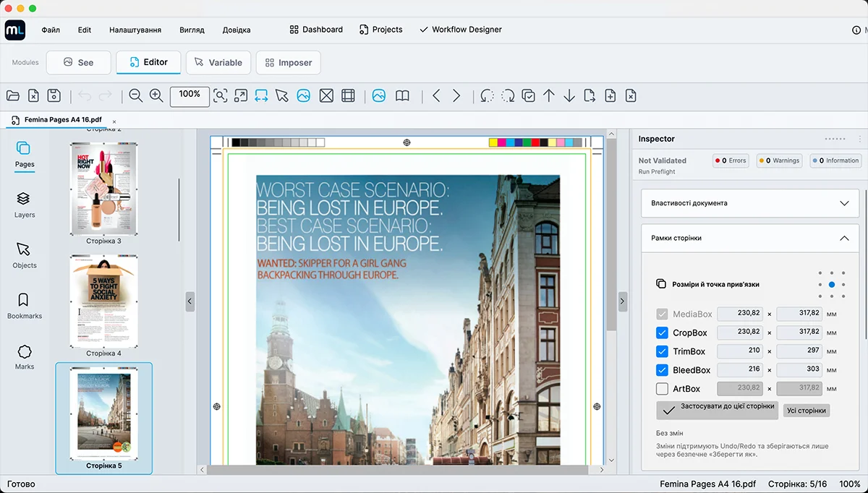
Task: Switch to the Variable module
Action: 218,62
